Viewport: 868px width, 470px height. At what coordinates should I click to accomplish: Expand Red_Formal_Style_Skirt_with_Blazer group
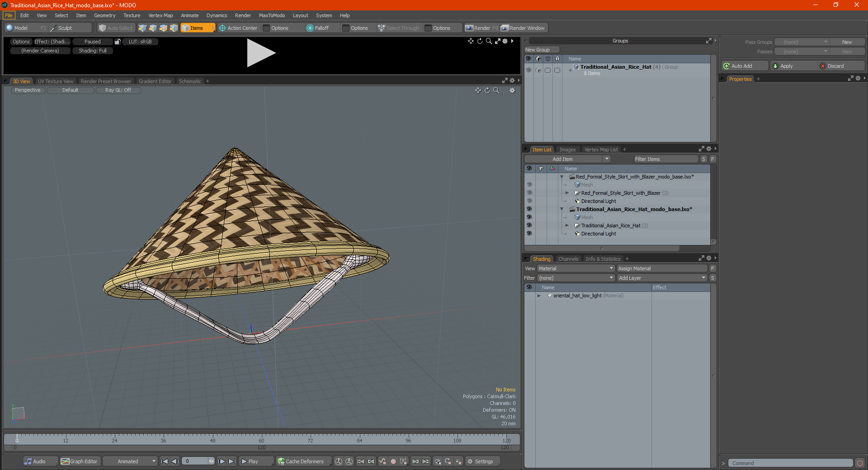coord(567,193)
